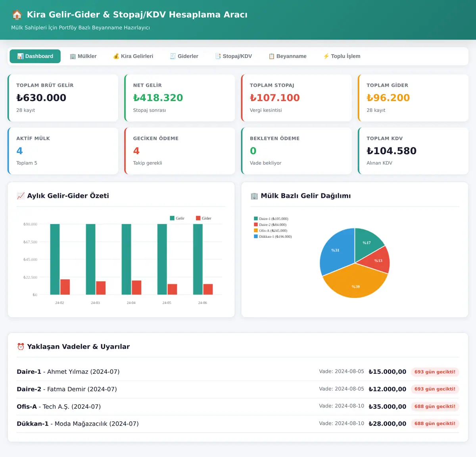
Task: Switch to the Beyanname tab
Action: (288, 56)
